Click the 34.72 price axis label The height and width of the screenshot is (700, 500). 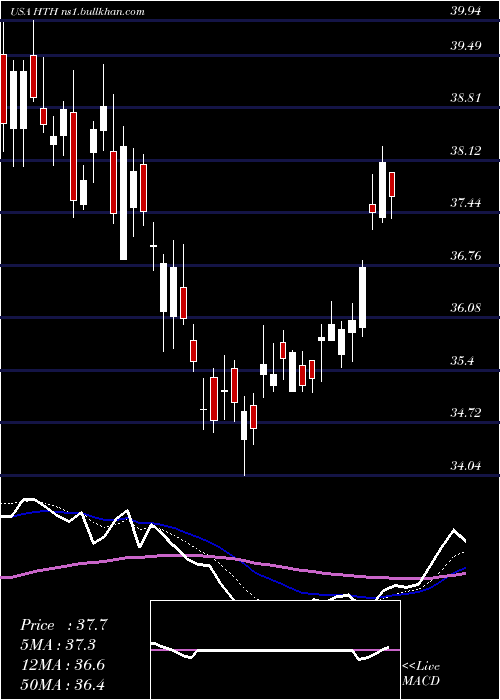tap(466, 413)
